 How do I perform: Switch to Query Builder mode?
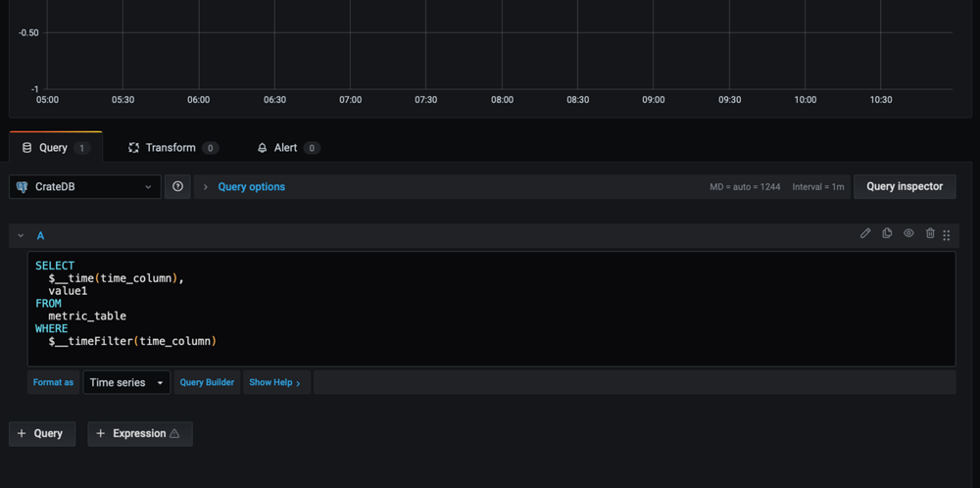point(207,382)
